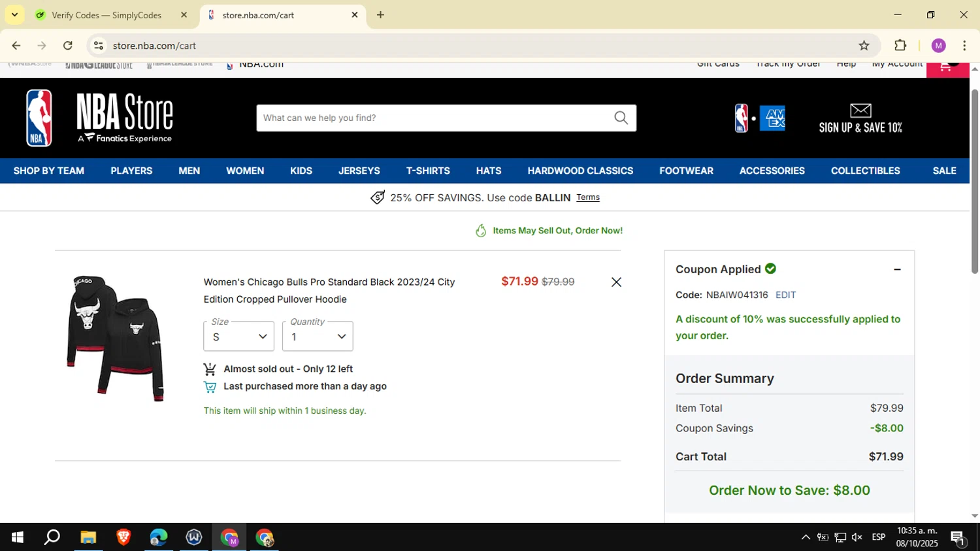Open the WOMEN menu
This screenshot has width=980, height=551.
pos(245,171)
